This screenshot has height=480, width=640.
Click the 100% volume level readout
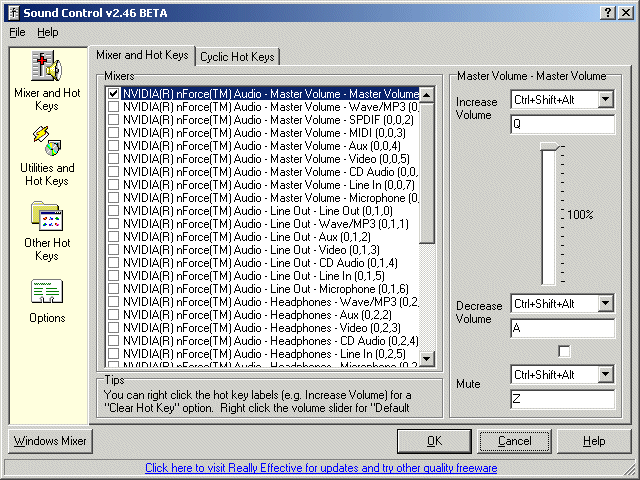(x=580, y=215)
